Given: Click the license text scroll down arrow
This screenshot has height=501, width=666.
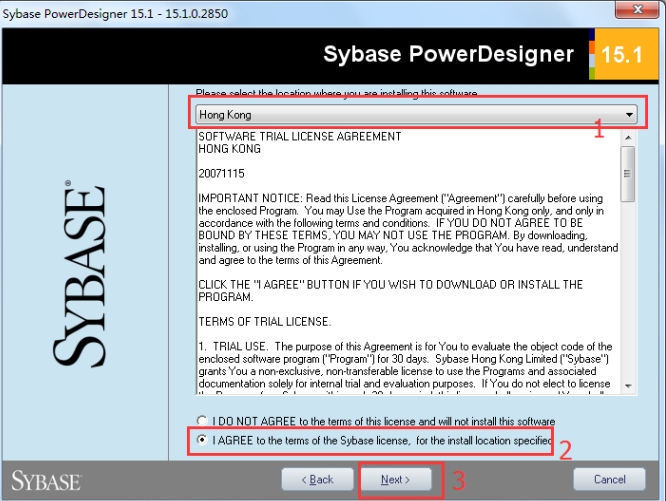Looking at the screenshot, I should [x=628, y=386].
